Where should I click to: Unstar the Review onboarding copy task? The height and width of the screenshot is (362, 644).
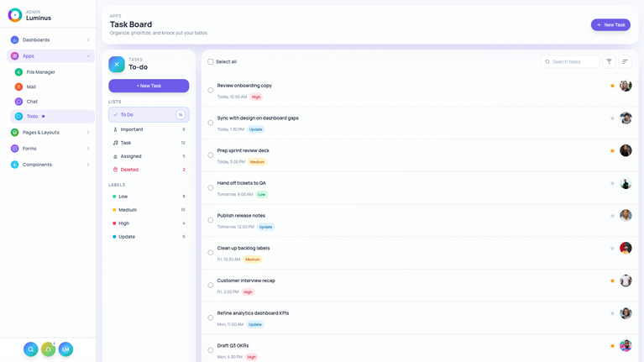click(x=612, y=86)
